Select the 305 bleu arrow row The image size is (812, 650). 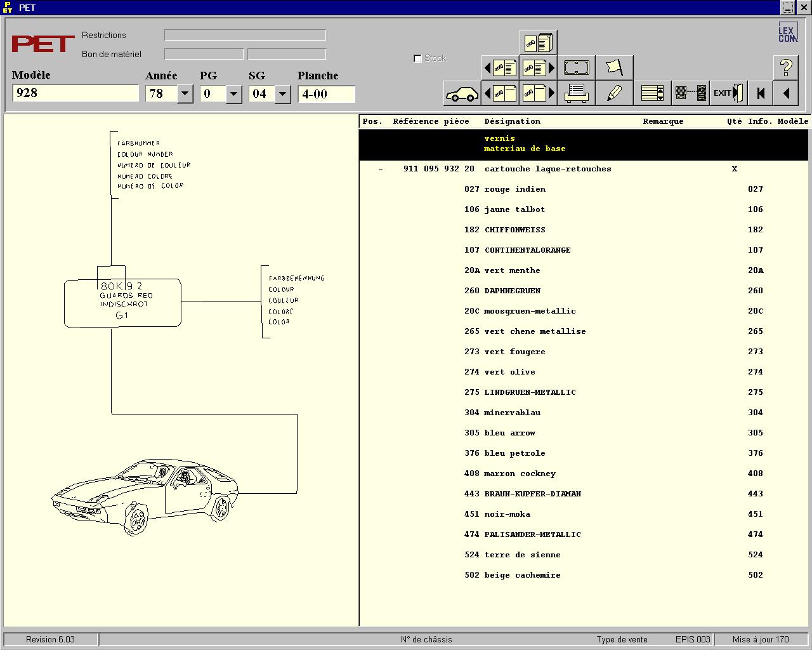[584, 433]
